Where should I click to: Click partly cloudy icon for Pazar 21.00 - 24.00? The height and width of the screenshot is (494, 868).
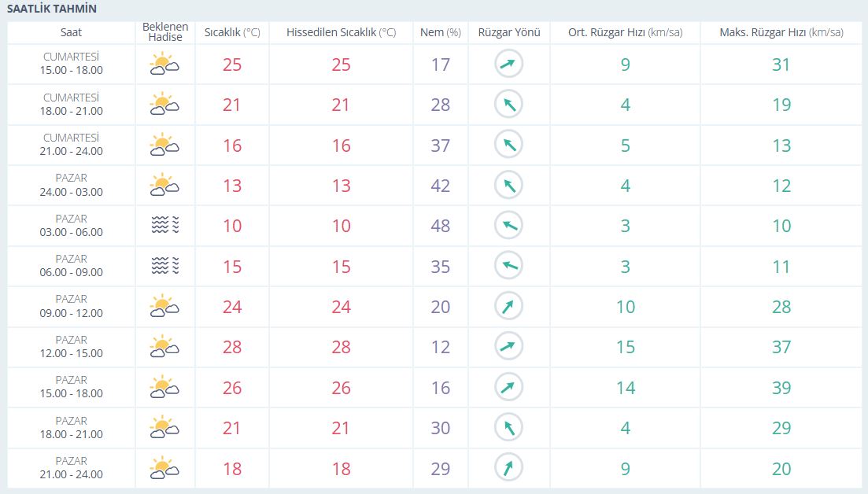pyautogui.click(x=164, y=469)
